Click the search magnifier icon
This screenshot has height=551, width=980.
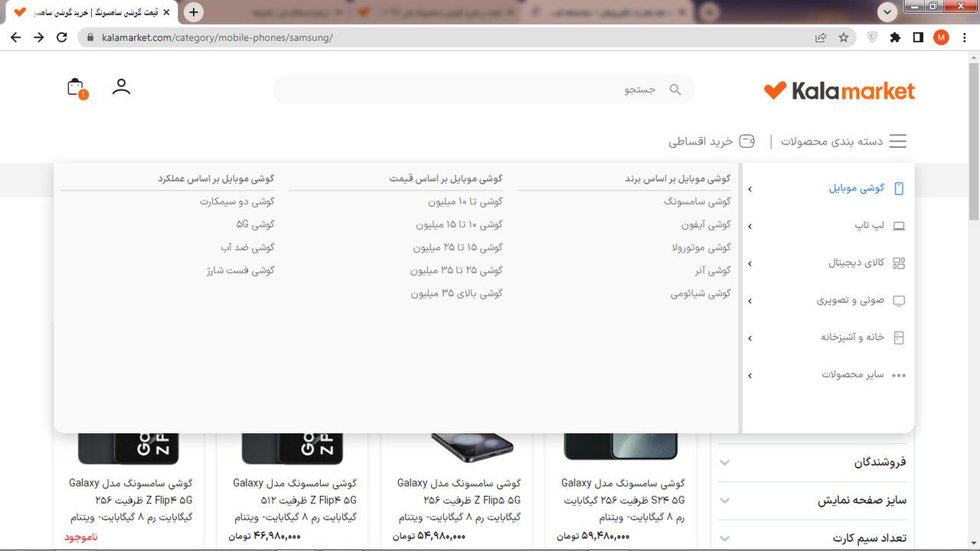675,90
